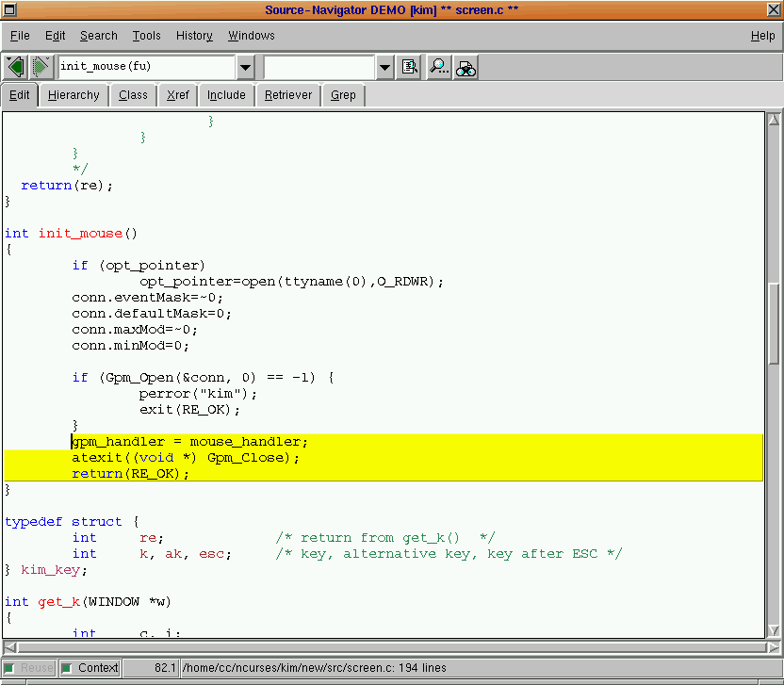Click the get_k function name in code
The width and height of the screenshot is (784, 685).
59,602
